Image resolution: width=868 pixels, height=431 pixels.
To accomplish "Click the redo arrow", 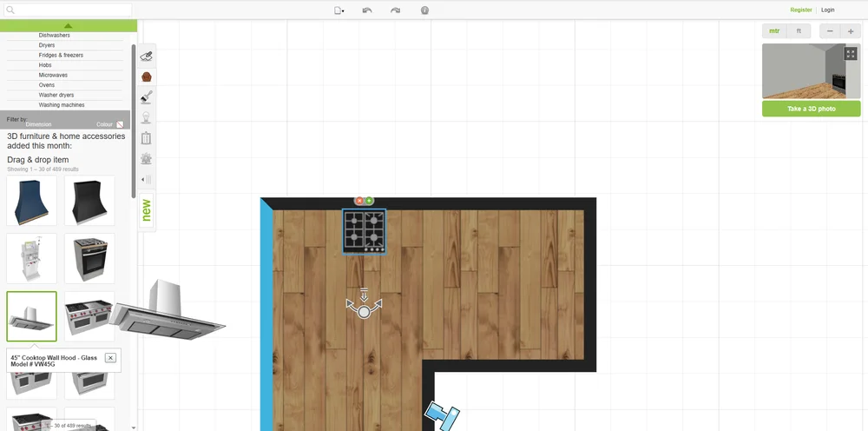I will pyautogui.click(x=396, y=10).
